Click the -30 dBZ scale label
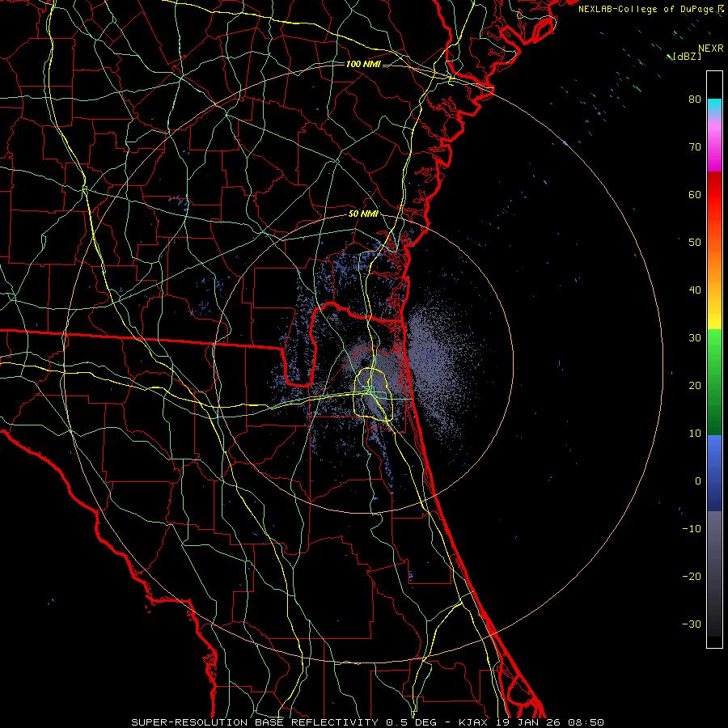The height and width of the screenshot is (728, 728). (x=692, y=624)
